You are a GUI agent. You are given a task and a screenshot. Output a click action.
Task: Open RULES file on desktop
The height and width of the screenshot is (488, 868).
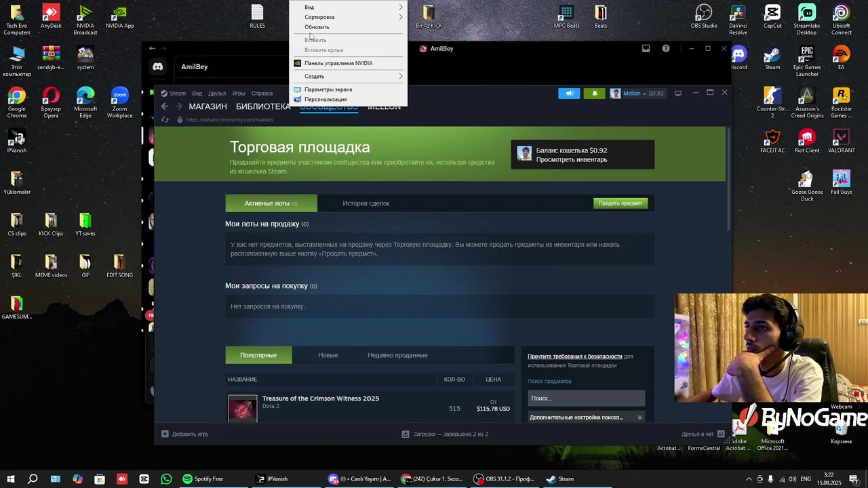(x=258, y=16)
